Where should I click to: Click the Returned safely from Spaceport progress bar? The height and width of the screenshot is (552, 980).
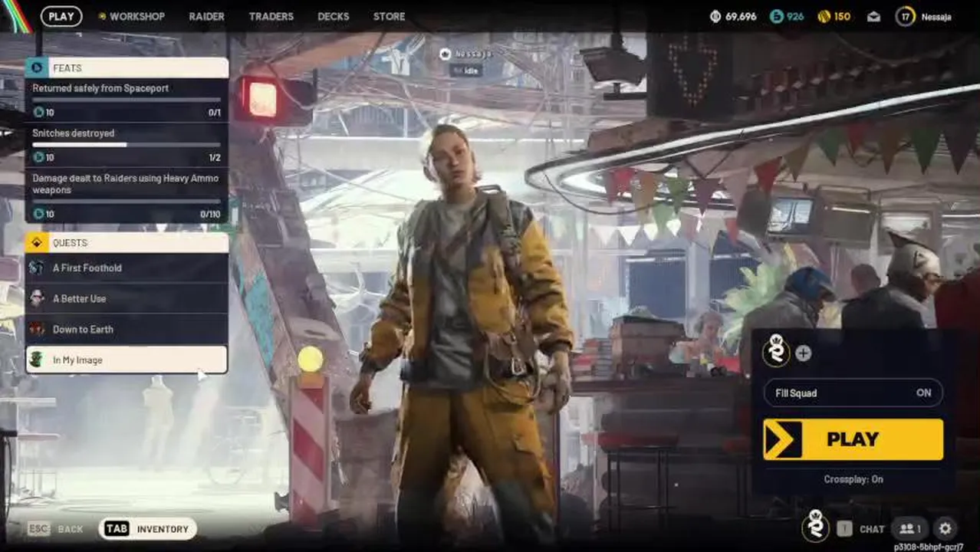click(127, 100)
